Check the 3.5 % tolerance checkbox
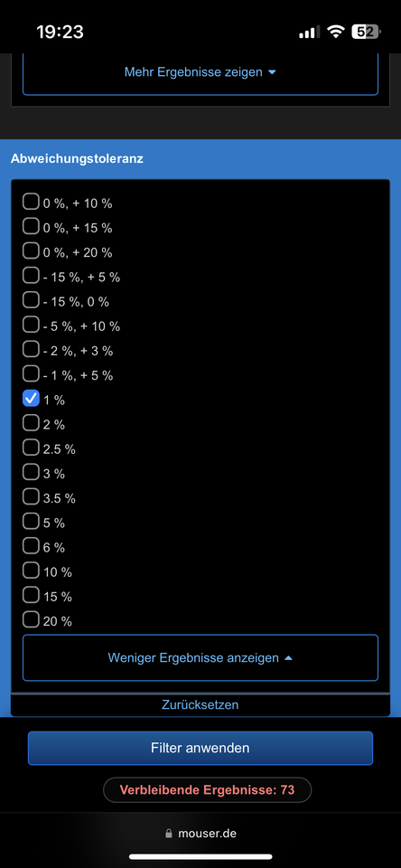 click(x=31, y=496)
